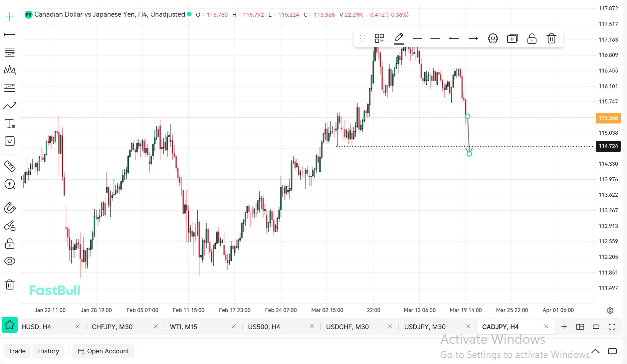627x364 pixels.
Task: Choose the text annotation tool
Action: (10, 123)
